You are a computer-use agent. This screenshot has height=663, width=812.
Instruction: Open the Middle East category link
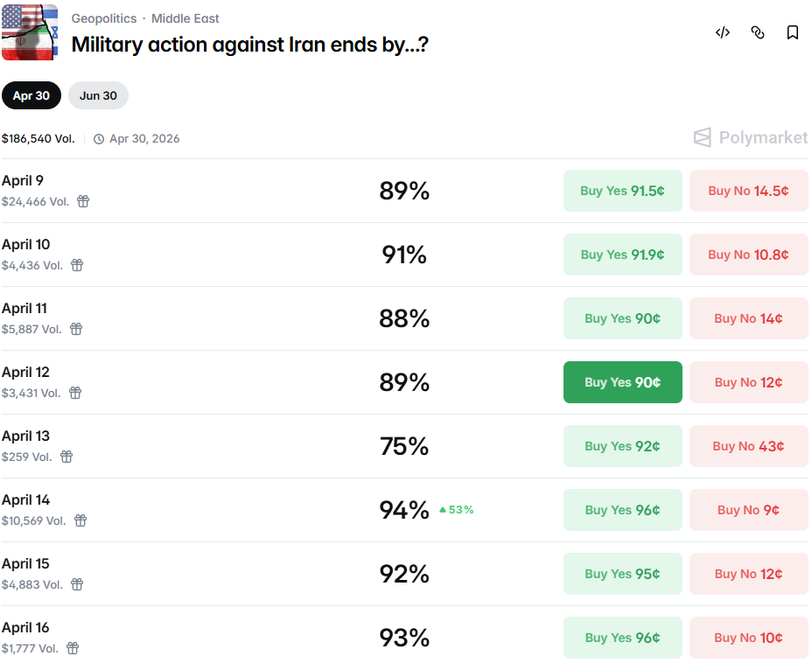coord(185,18)
